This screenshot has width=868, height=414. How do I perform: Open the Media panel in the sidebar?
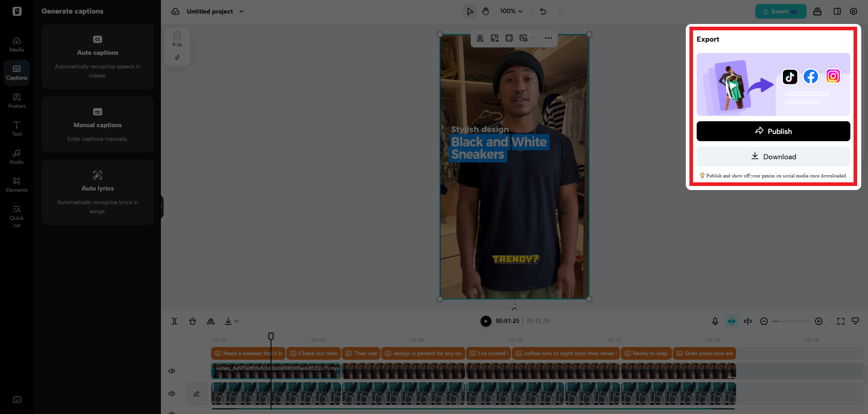[x=16, y=44]
